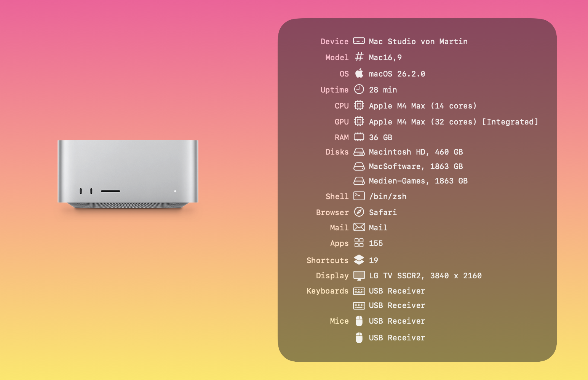588x380 pixels.
Task: Click 'LG TV SSCR2, 3840 x 2160' text
Action: pyautogui.click(x=425, y=276)
